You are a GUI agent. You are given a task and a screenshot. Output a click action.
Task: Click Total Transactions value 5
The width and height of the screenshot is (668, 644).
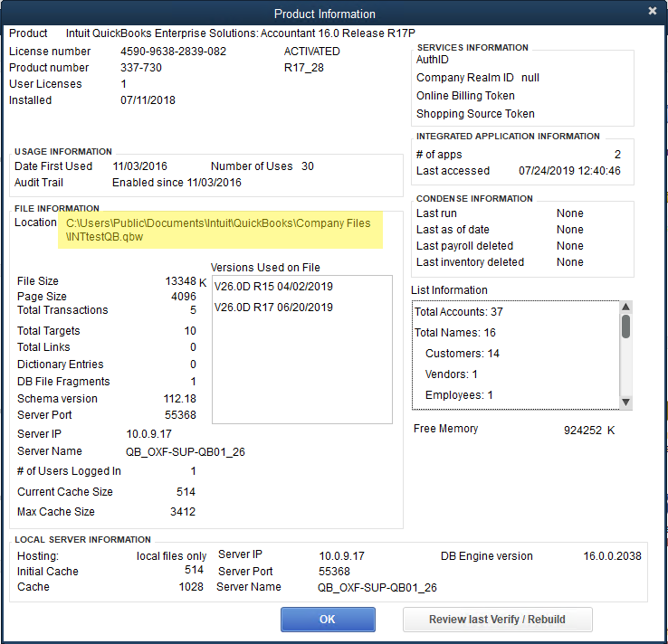tap(193, 310)
